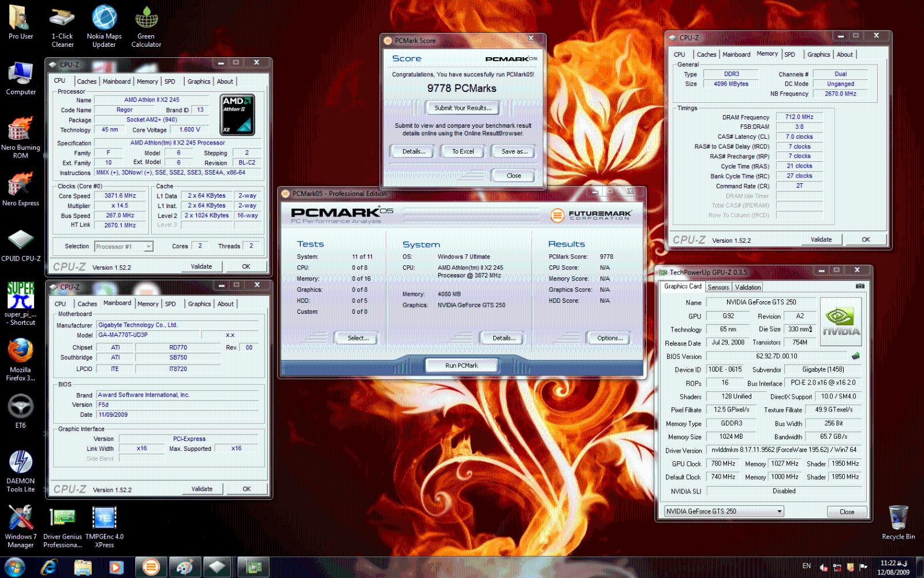Launch Driver Genius Professional shortcut
Viewport: 924px width, 578px height.
(x=62, y=526)
